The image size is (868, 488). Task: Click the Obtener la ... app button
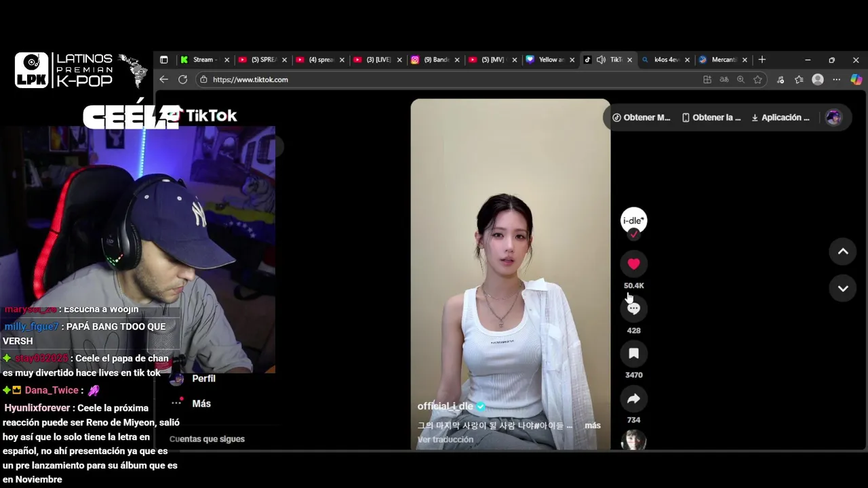[x=711, y=117]
